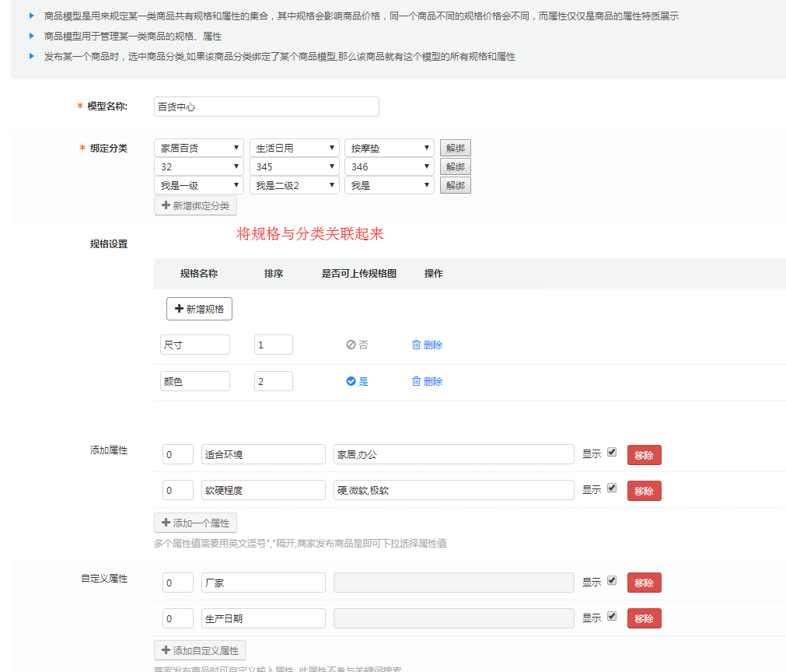The height and width of the screenshot is (672, 786).
Task: Click the blue check icon for 颜色
Action: pyautogui.click(x=351, y=381)
